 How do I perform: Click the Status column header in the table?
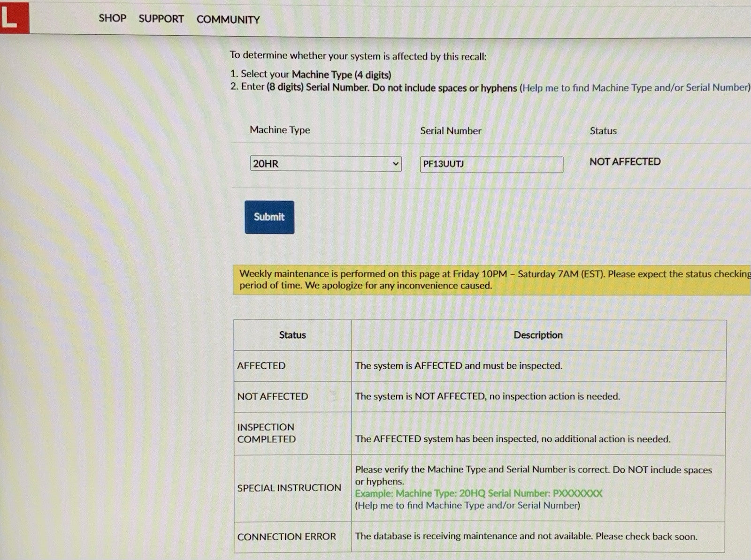point(292,335)
